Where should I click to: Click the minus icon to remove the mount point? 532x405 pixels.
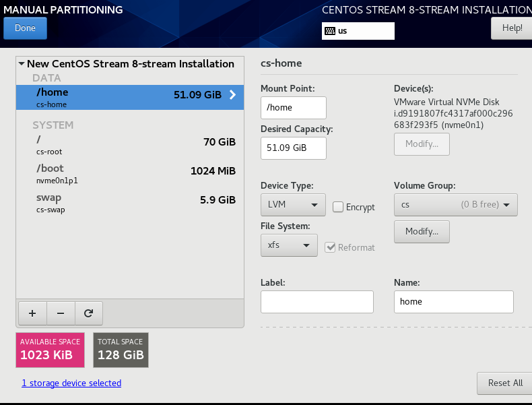tap(61, 313)
